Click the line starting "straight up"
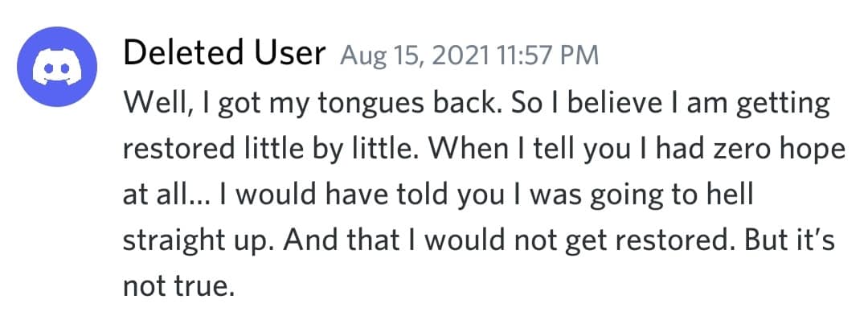This screenshot has height=324, width=868. (x=473, y=241)
